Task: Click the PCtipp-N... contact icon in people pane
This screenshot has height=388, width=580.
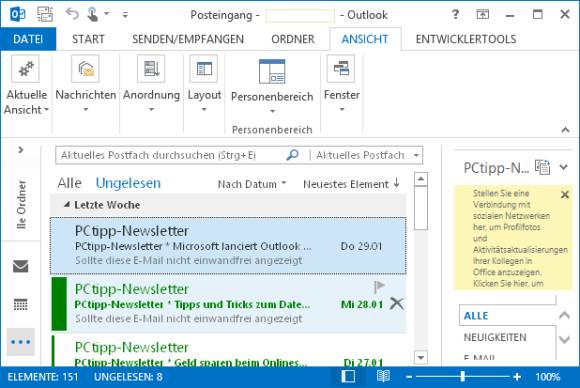Action: pyautogui.click(x=543, y=168)
